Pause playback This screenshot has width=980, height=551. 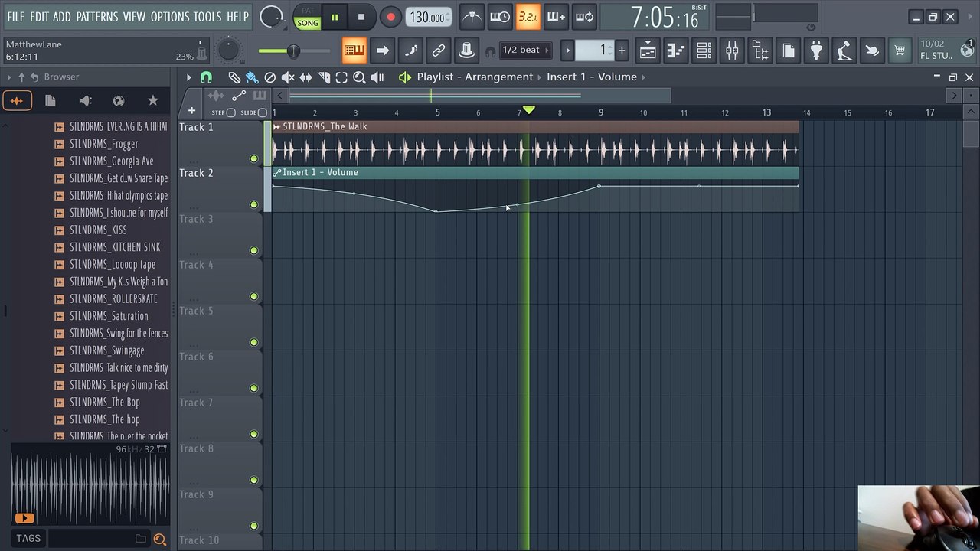335,17
